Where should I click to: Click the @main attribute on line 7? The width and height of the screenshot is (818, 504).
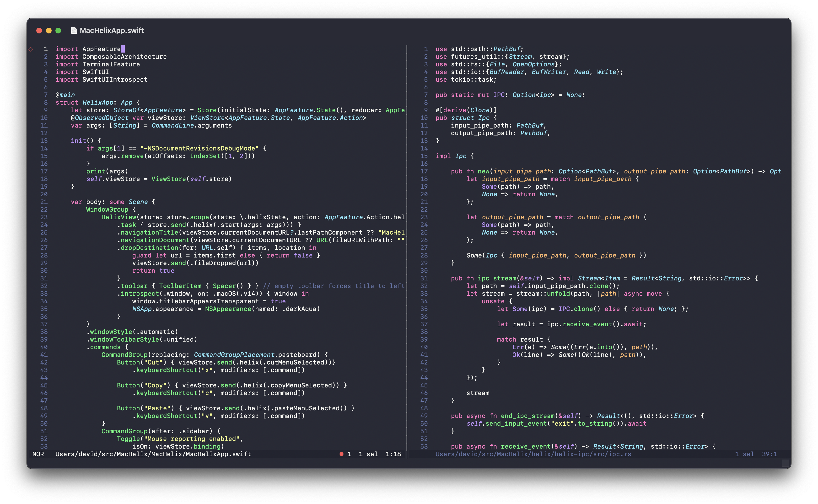click(65, 95)
